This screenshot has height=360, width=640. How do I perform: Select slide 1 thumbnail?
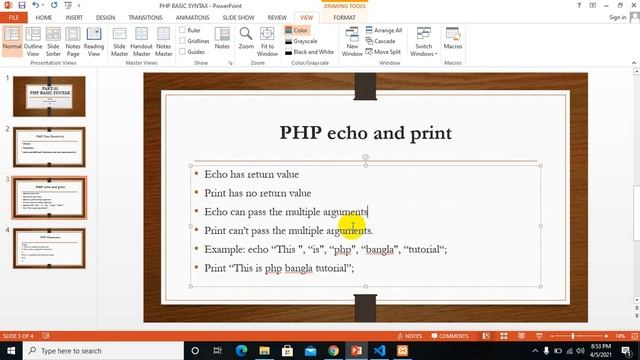[x=49, y=96]
